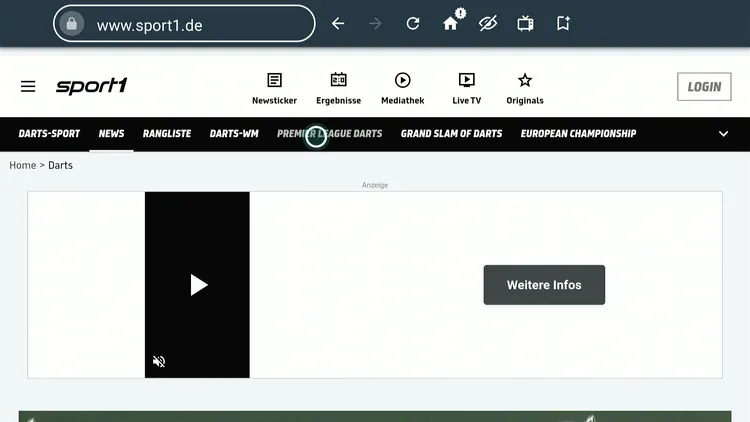Select the DARTS-SPORT menu item
The image size is (750, 422).
(49, 133)
